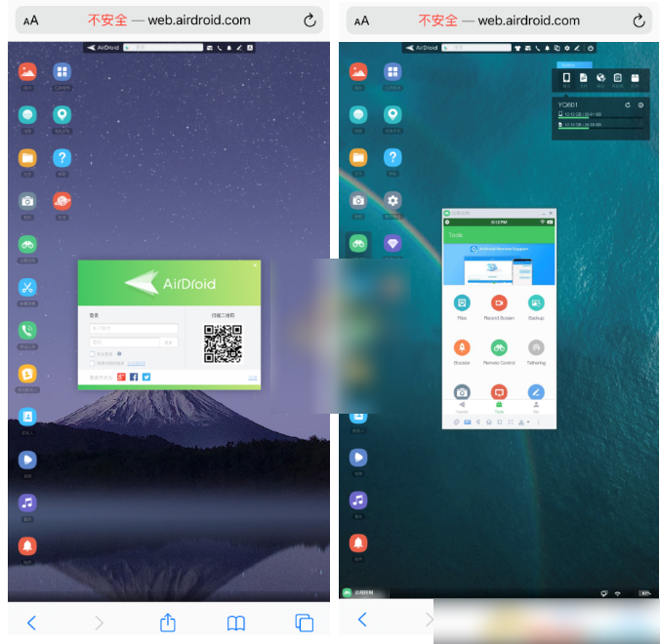Image resolution: width=660 pixels, height=644 pixels.
Task: Sign in with Facebook icon
Action: (134, 377)
